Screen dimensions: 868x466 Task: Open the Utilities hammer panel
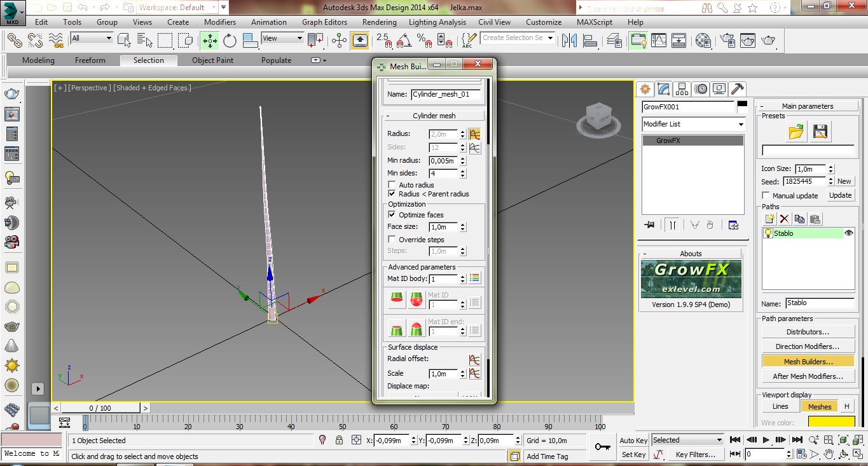point(738,89)
